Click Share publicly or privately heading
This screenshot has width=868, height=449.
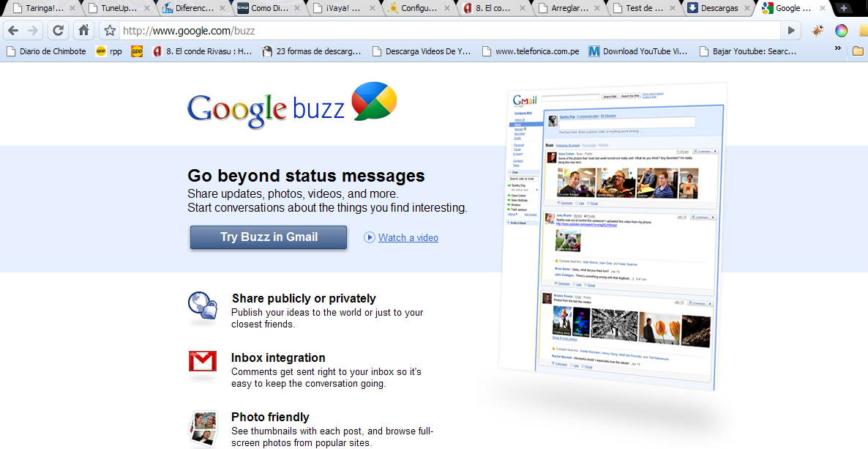point(303,299)
